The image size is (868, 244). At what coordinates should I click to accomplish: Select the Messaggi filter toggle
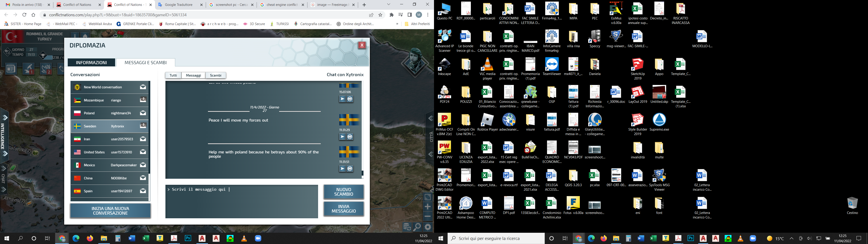193,75
